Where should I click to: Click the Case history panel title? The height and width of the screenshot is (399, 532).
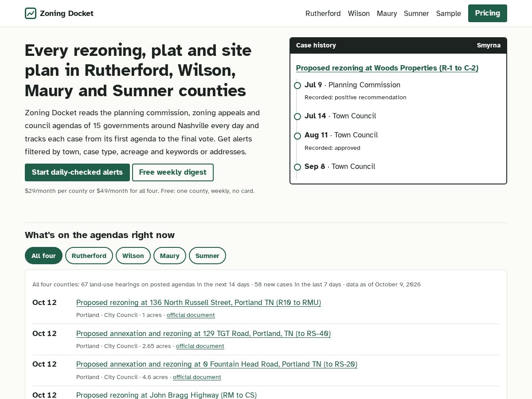pyautogui.click(x=316, y=45)
